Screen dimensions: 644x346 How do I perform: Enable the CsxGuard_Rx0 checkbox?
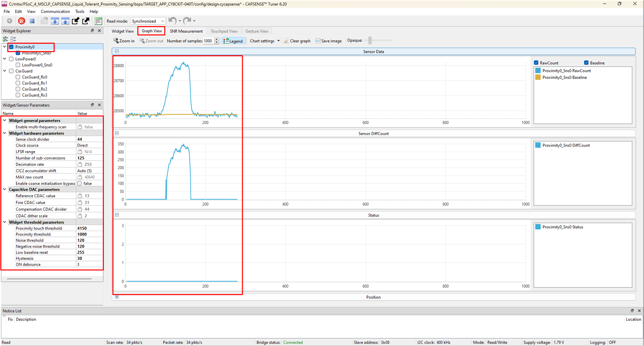pyautogui.click(x=18, y=77)
